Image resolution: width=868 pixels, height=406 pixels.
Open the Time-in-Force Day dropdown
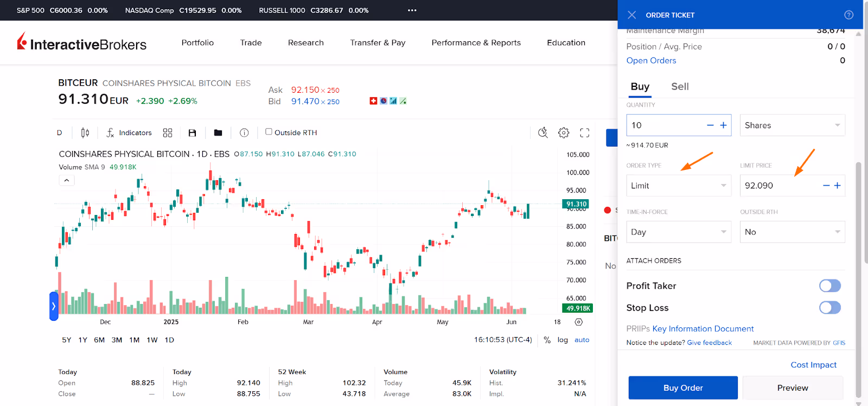point(679,232)
